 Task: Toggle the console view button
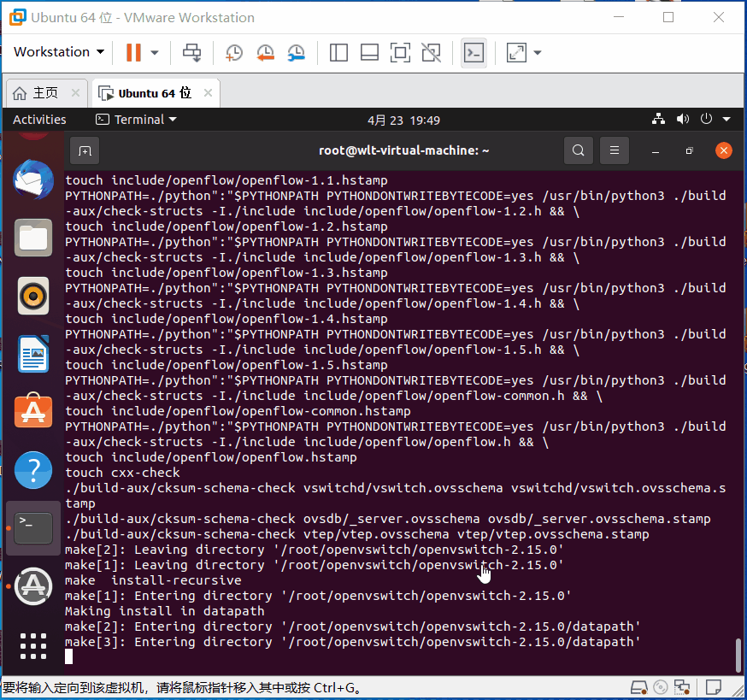pos(474,52)
